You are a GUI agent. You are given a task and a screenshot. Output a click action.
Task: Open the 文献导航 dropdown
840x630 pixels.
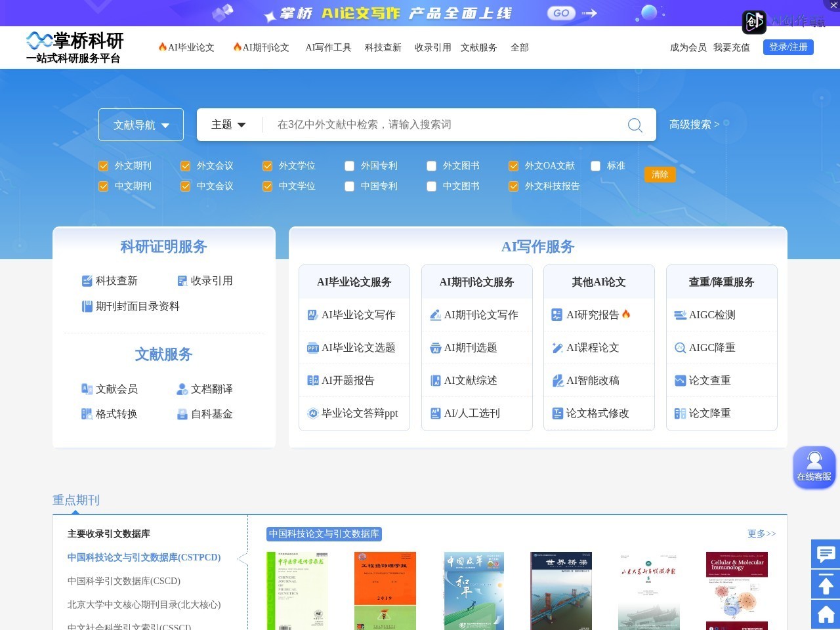[x=141, y=125]
